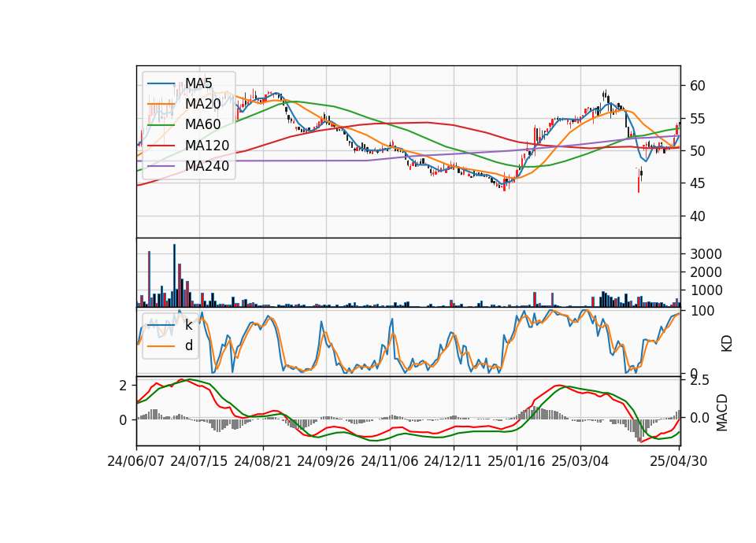The height and width of the screenshot is (543, 756).
Task: Click the MACD axis label
Action: (722, 412)
